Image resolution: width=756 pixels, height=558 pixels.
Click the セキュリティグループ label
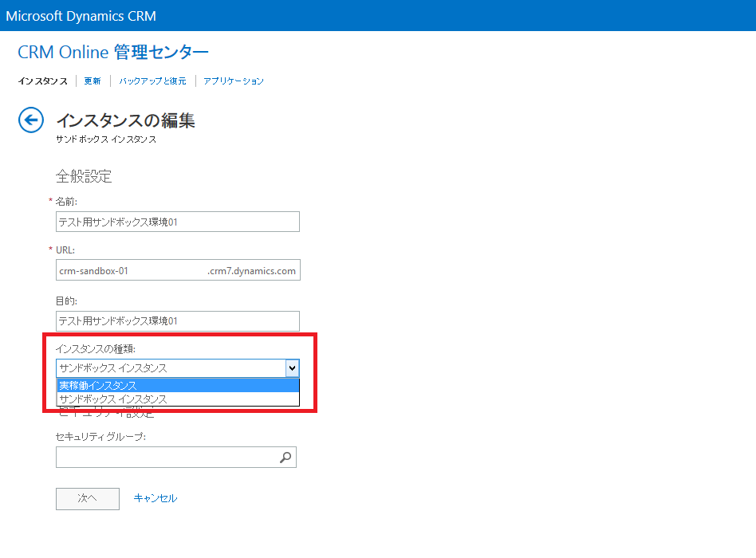[x=100, y=437]
